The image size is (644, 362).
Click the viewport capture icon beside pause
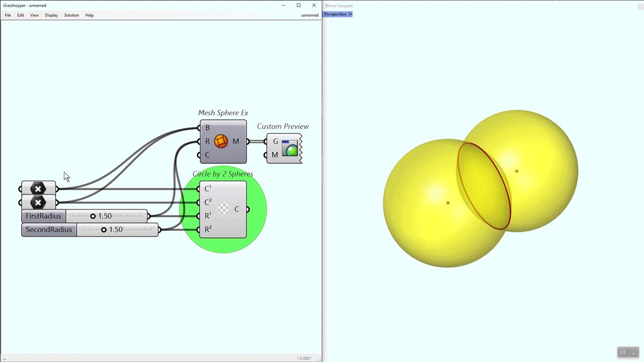coord(633,352)
